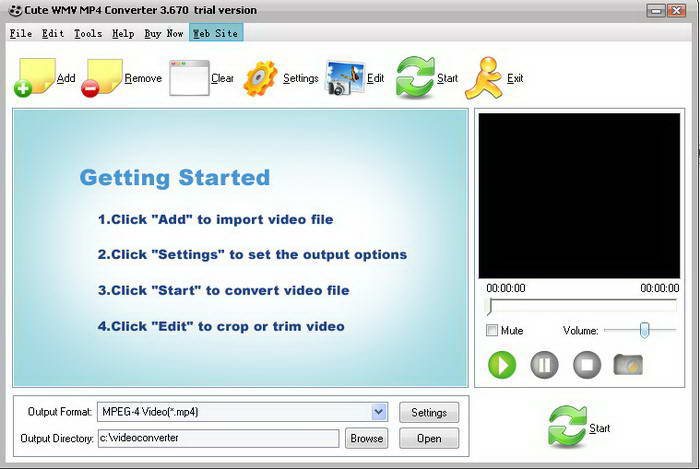Screen dimensions: 700x469
Task: Open the Tools menu
Action: (x=88, y=33)
